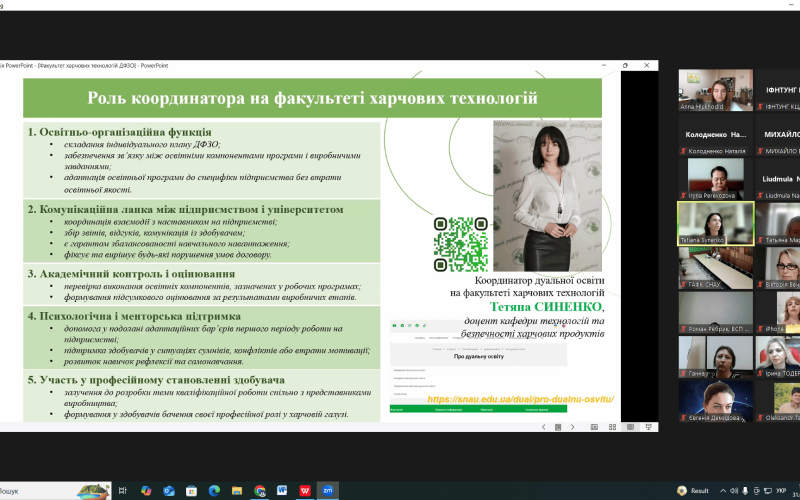Click bullet 'розвиток навичок рефлексії та самонавчання'

click(154, 361)
